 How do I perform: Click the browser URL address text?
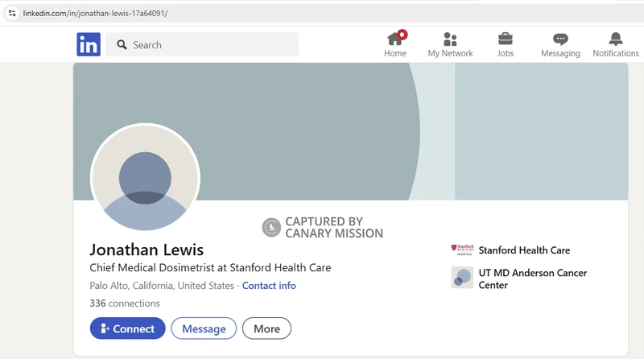[95, 13]
